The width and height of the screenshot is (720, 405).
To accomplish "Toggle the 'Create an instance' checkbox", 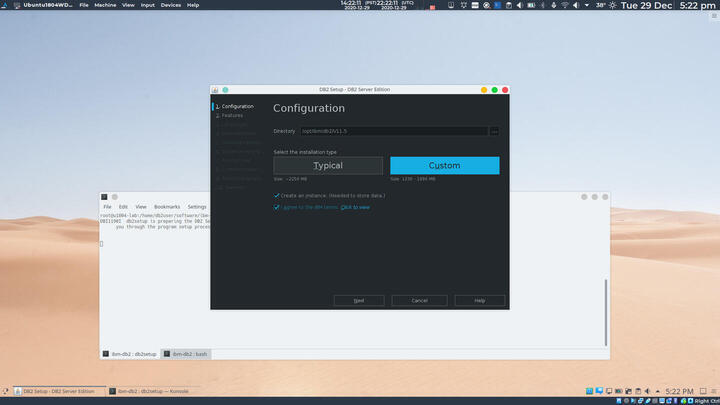I will click(x=276, y=196).
